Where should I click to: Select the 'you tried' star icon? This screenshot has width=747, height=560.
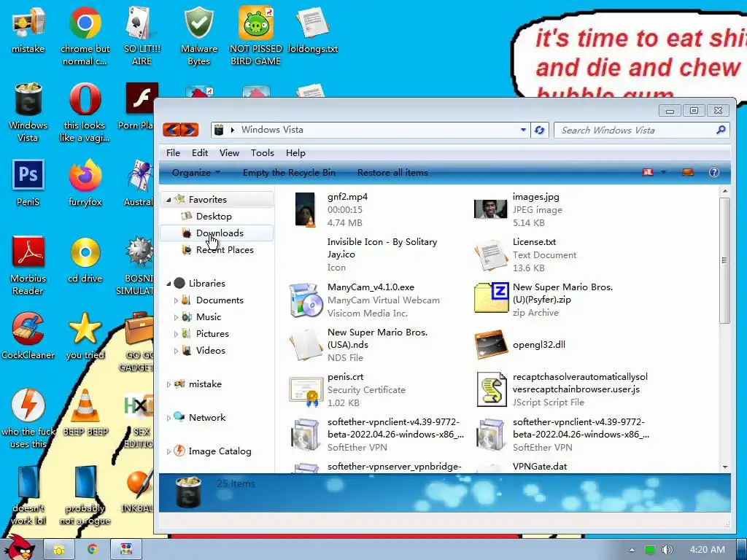tap(85, 335)
